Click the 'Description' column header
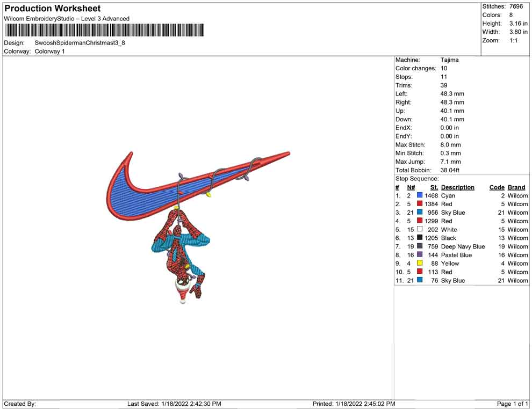 click(458, 187)
